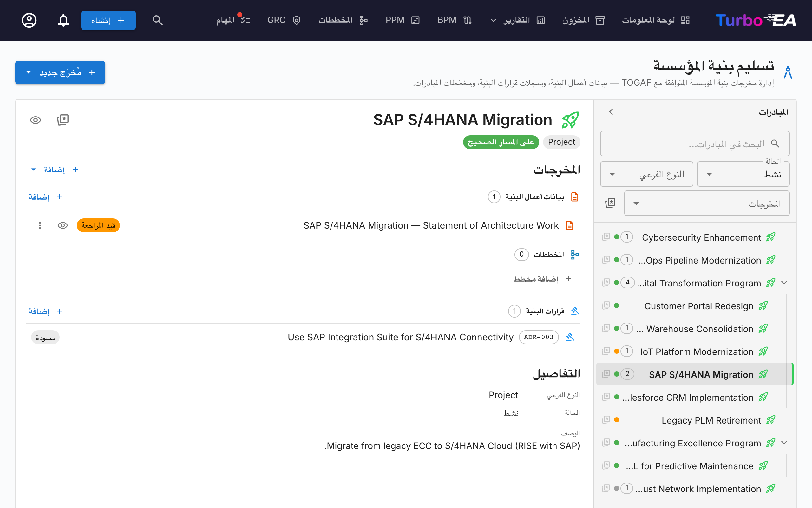Click the rocket icon of Network Implementation row
The width and height of the screenshot is (812, 508).
tap(771, 489)
